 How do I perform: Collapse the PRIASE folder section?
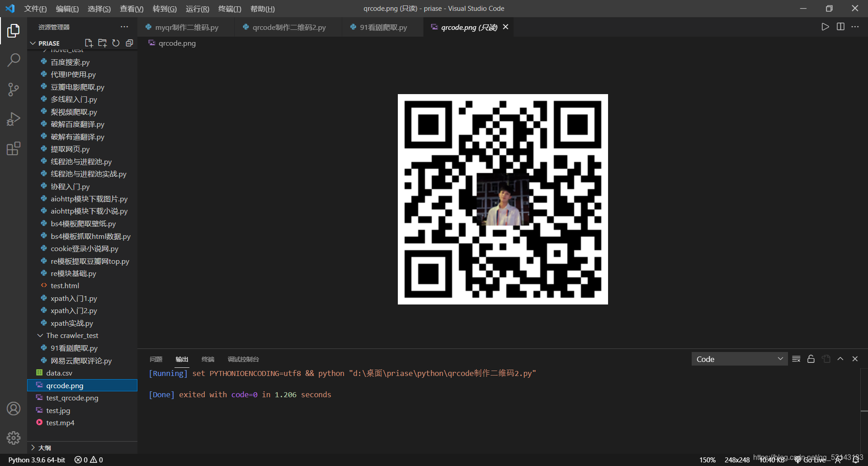pyautogui.click(x=33, y=43)
